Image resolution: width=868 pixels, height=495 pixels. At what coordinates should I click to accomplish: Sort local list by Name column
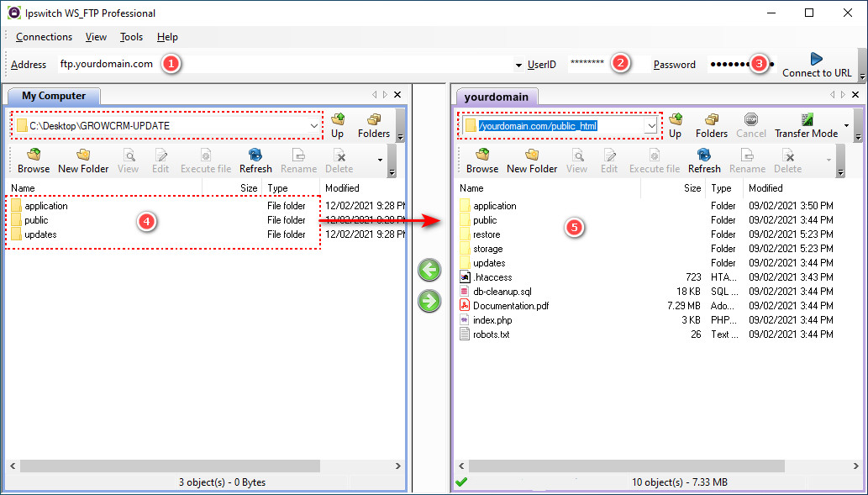pos(104,188)
